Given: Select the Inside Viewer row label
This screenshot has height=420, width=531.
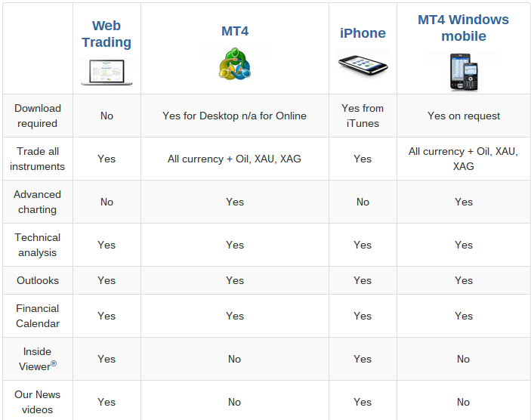Looking at the screenshot, I should tap(38, 359).
